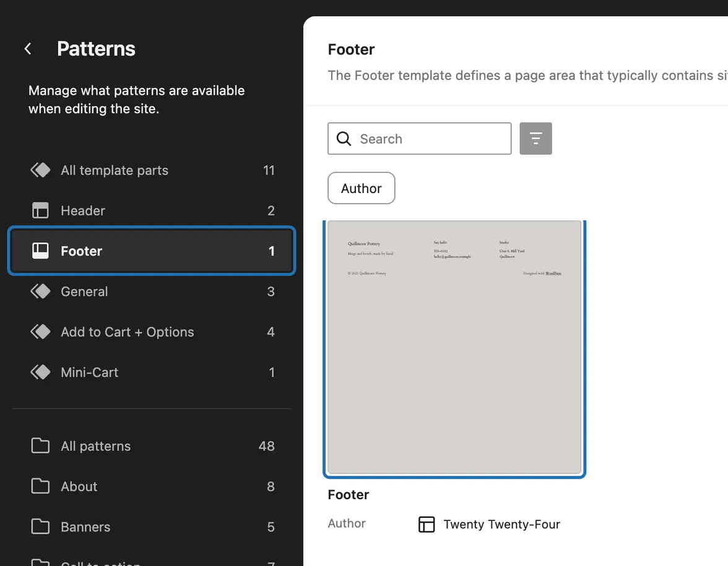Select the Header template part category

tap(152, 210)
